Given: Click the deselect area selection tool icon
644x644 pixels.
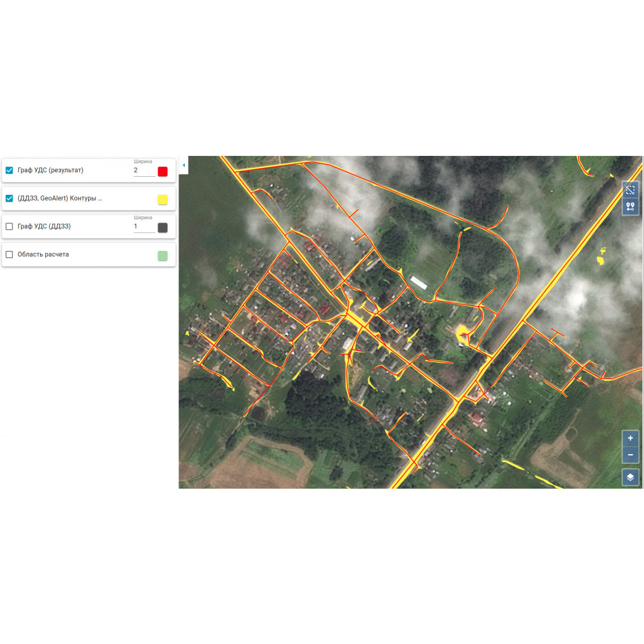Looking at the screenshot, I should coord(630,190).
